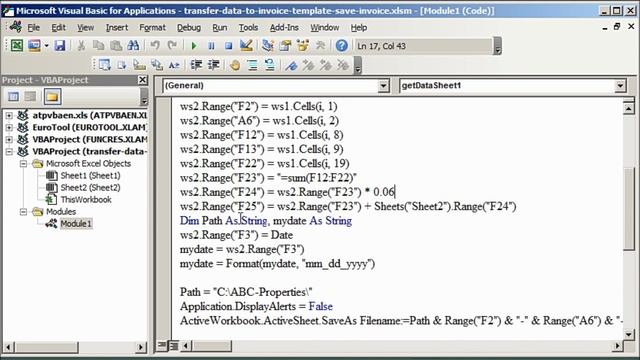Click View Object icon in Project panel
The image size is (640, 360).
click(x=30, y=97)
